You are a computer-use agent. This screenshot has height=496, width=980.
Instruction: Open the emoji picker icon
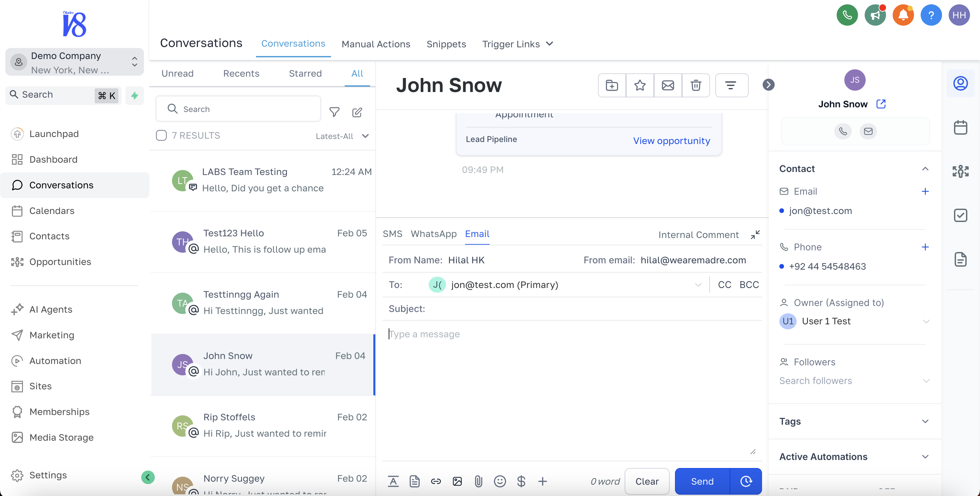click(x=500, y=481)
